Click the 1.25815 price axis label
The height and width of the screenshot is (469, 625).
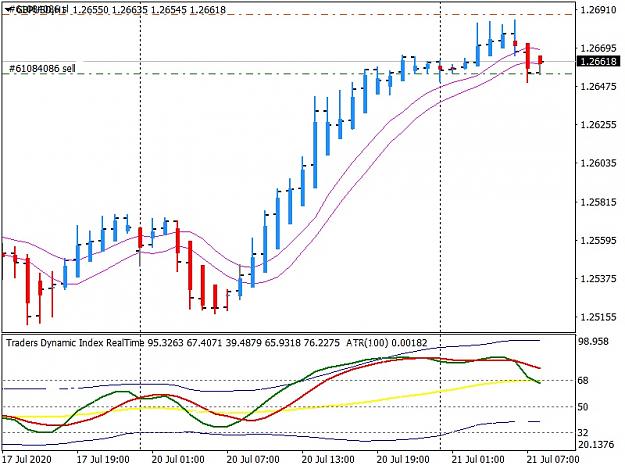(599, 202)
